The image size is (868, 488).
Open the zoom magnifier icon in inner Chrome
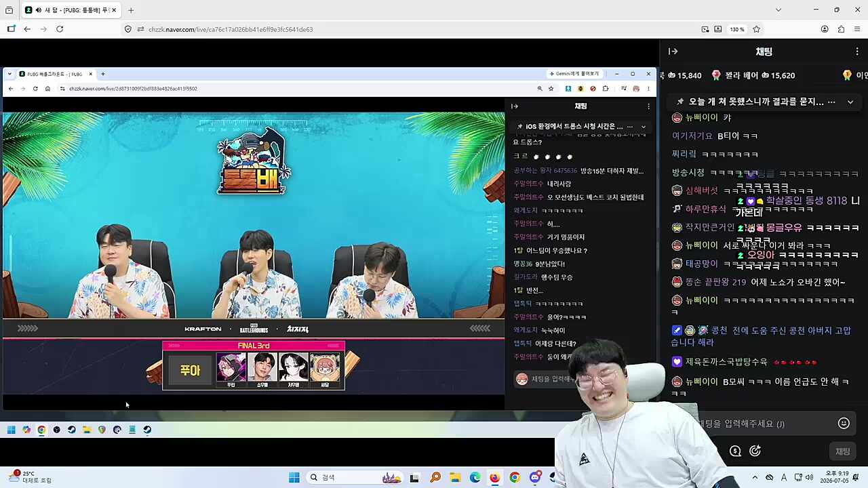540,89
